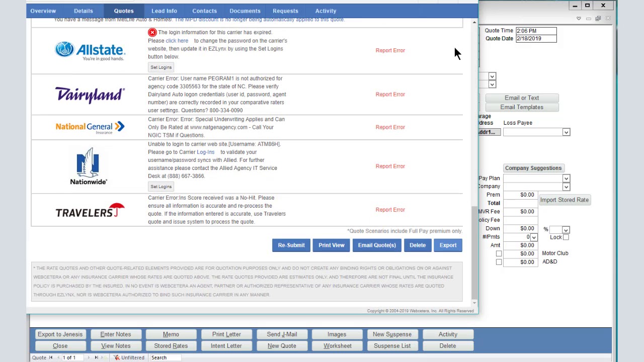The image size is (644, 362).
Task: Open the Requests tab
Action: [285, 11]
